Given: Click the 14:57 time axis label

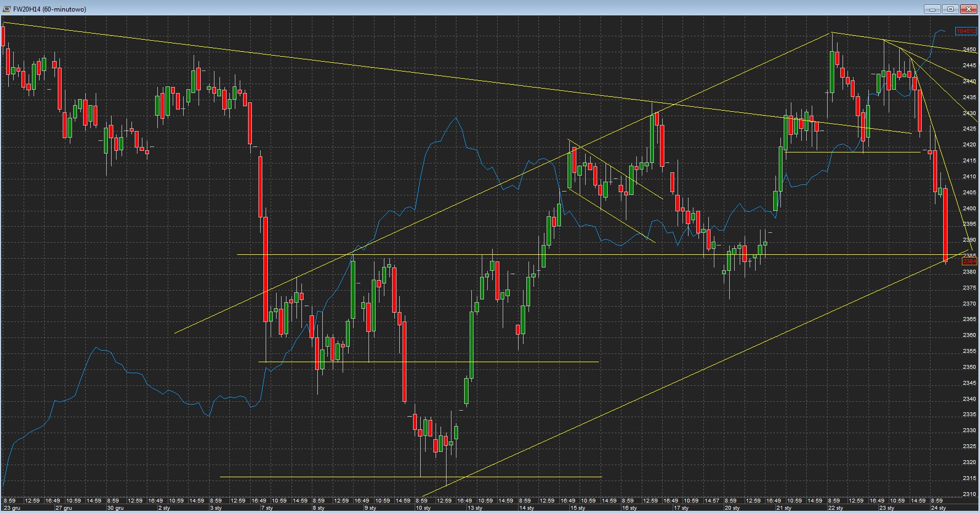Looking at the screenshot, I should [x=712, y=501].
